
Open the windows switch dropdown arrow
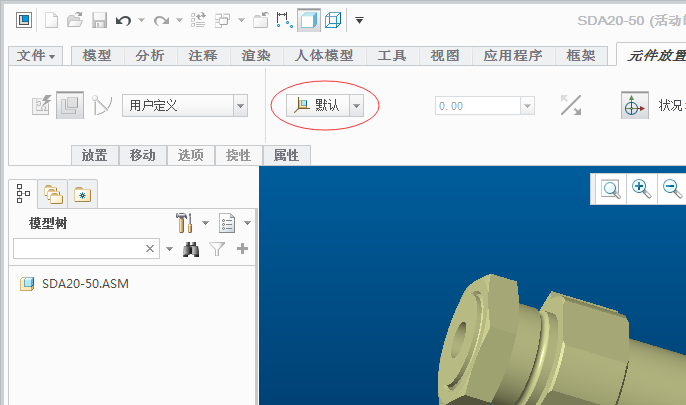click(x=242, y=20)
